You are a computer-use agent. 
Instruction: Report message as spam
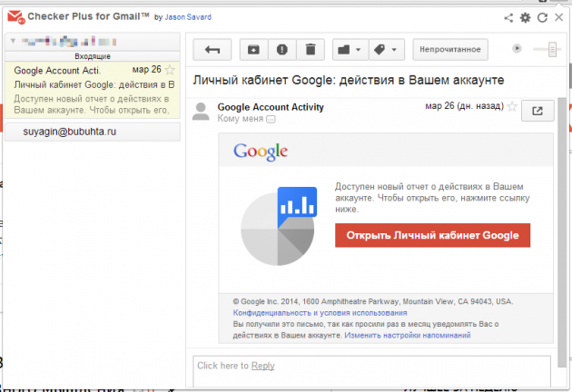click(282, 50)
